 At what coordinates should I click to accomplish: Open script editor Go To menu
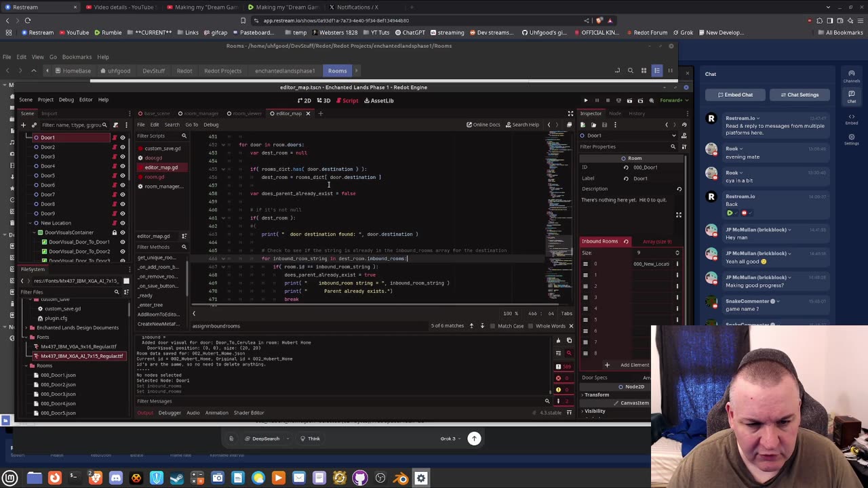[x=191, y=125]
